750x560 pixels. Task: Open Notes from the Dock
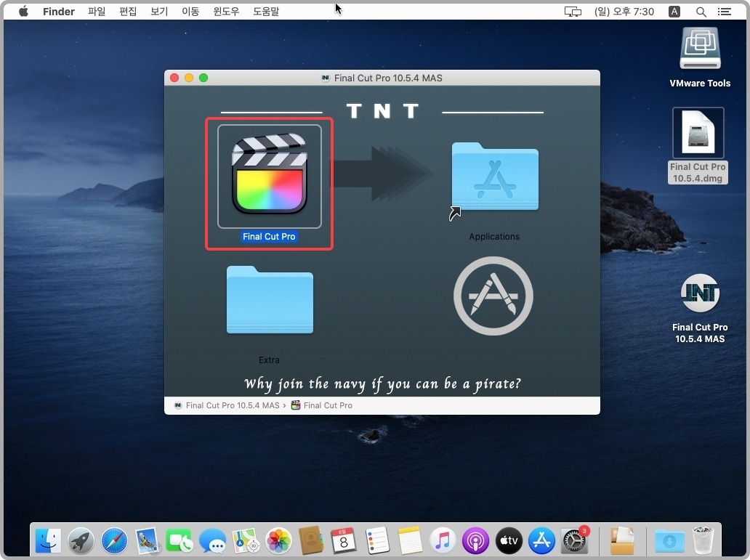[x=410, y=541]
